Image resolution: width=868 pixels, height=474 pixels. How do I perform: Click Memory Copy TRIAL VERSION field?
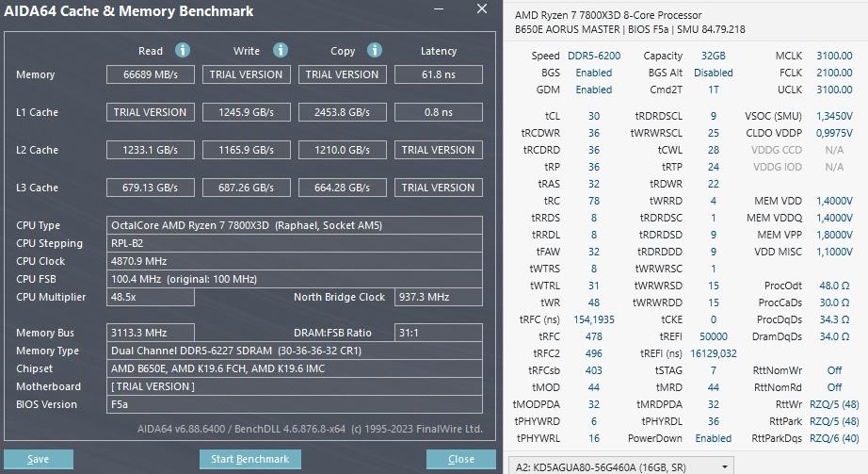(342, 74)
